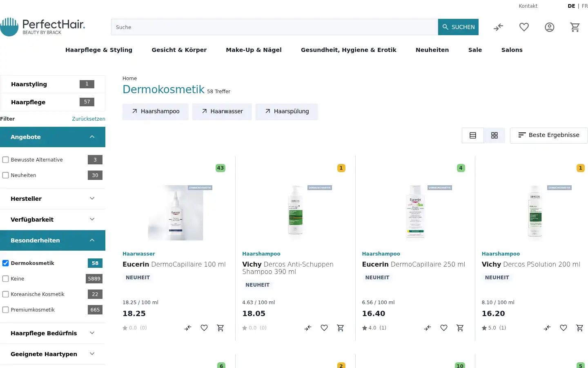Open the Haarspülung category shortcut
The height and width of the screenshot is (368, 588).
pos(287,111)
